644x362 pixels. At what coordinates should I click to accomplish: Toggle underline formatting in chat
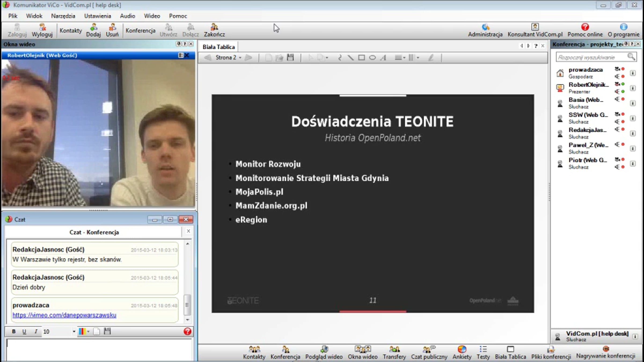24,331
